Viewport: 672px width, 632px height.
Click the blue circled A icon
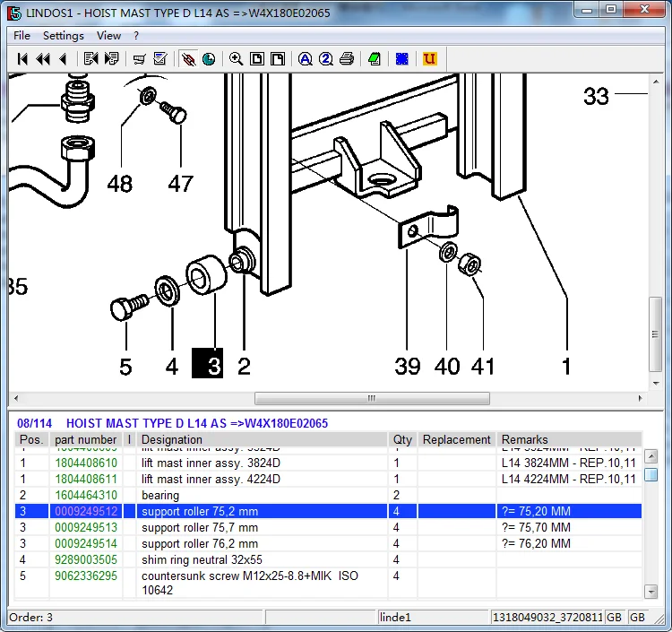pos(306,59)
